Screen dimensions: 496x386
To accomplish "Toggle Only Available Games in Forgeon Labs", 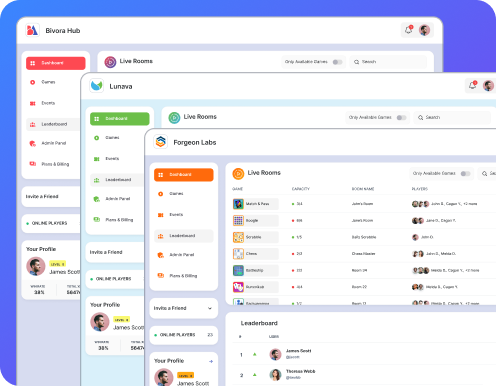I will coord(465,174).
